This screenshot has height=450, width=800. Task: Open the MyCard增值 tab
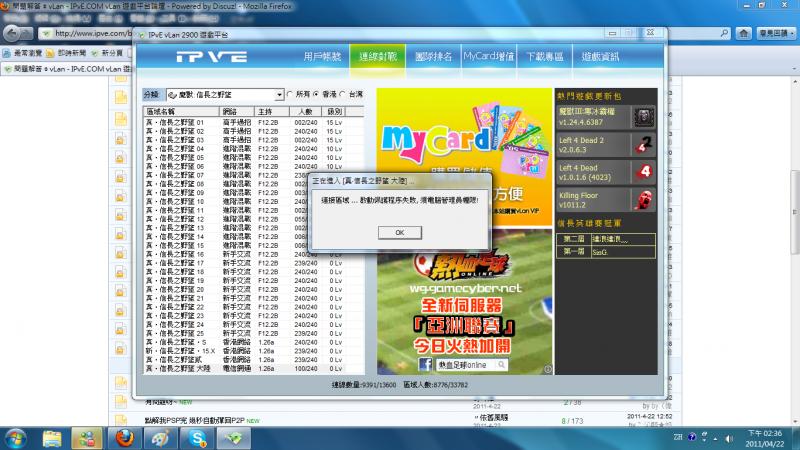click(489, 56)
